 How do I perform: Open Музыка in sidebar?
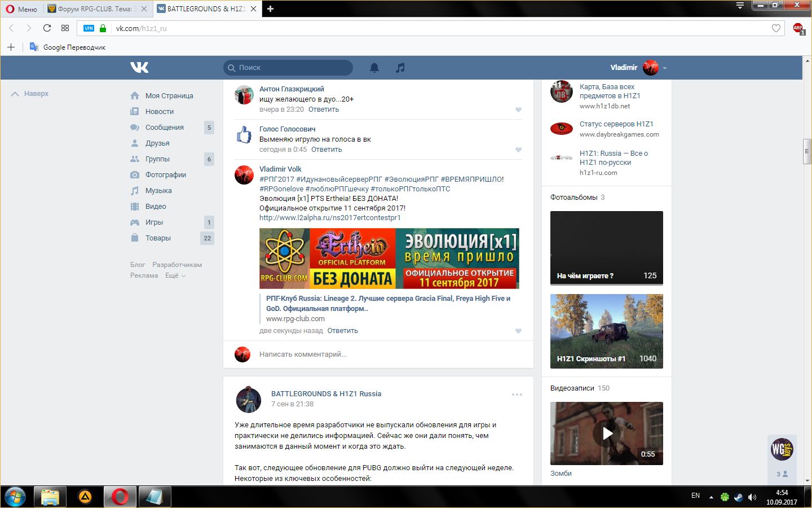coord(158,191)
